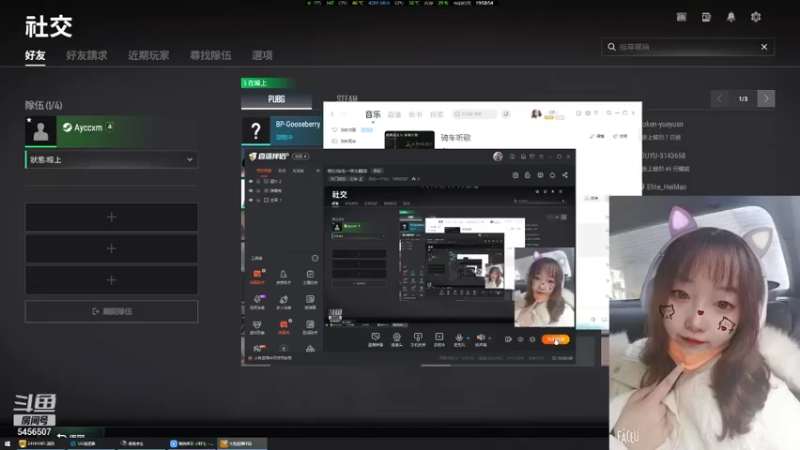Expand the speaker options arrow
The height and width of the screenshot is (450, 800).
click(490, 338)
